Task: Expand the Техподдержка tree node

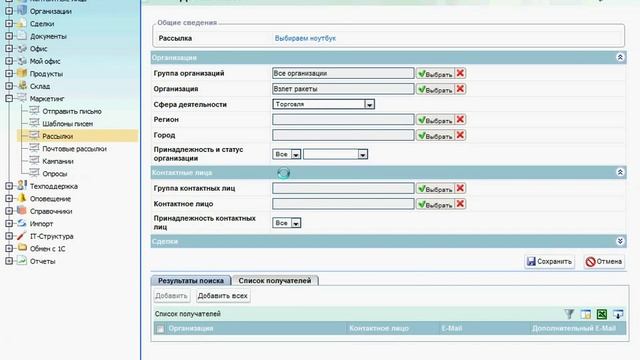Action: tap(9, 186)
